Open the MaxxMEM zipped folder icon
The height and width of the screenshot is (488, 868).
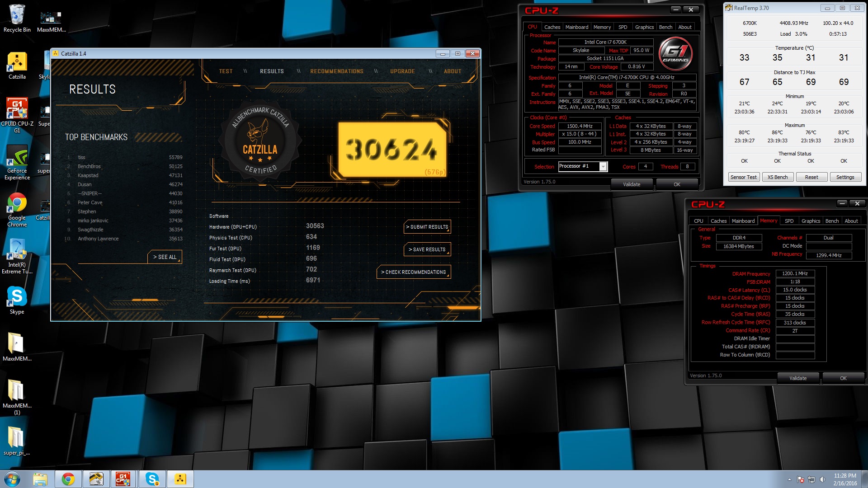click(x=17, y=347)
